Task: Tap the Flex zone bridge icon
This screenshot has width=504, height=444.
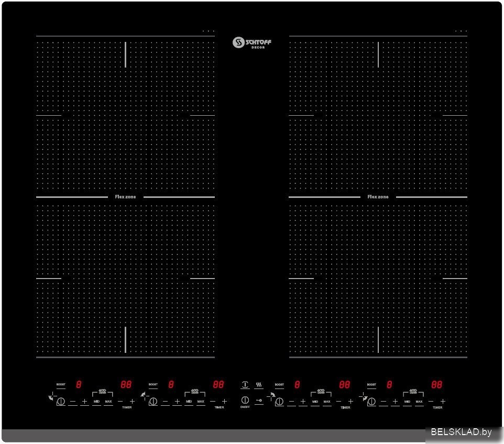Action: pos(245,385)
